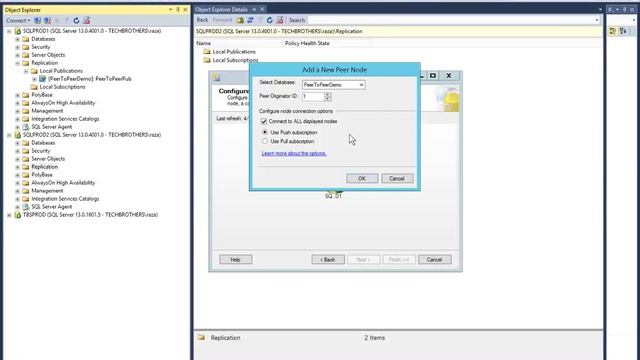The image size is (640, 360).
Task: Decrease Peer Originator ID with down arrow
Action: (x=327, y=99)
